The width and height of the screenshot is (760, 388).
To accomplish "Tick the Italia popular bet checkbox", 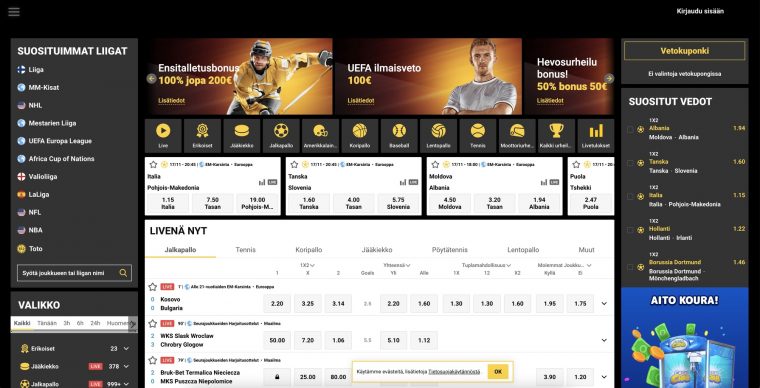I will click(x=630, y=196).
